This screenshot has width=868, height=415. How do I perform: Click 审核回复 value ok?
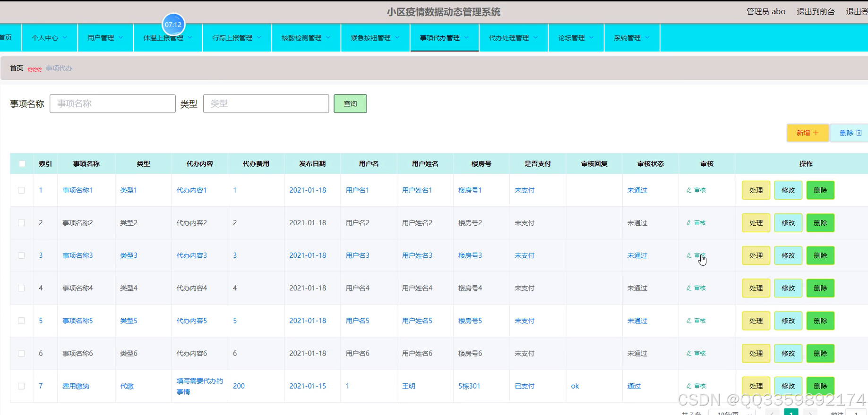click(575, 386)
